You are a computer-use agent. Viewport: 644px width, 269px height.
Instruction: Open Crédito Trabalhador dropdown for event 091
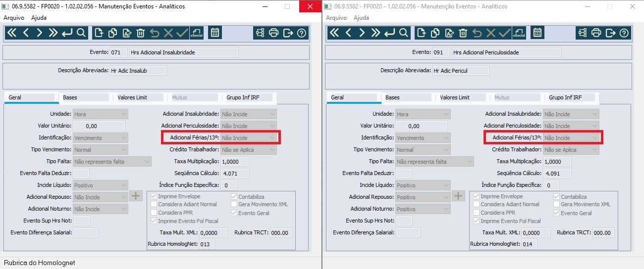click(x=571, y=149)
